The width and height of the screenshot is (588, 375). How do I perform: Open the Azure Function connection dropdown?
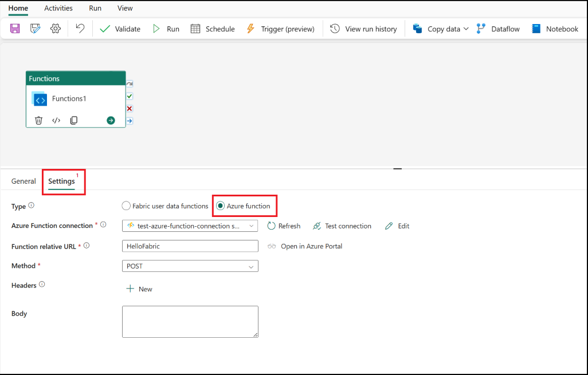(250, 226)
